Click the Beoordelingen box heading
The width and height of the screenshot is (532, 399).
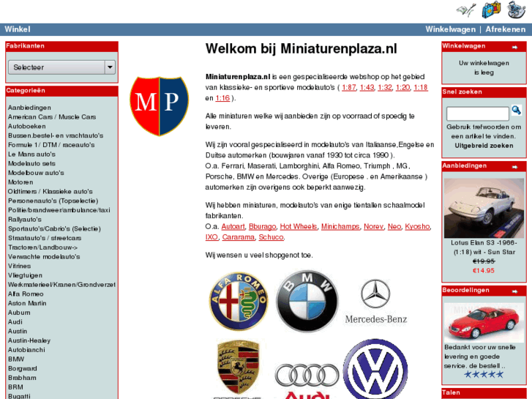[465, 291]
